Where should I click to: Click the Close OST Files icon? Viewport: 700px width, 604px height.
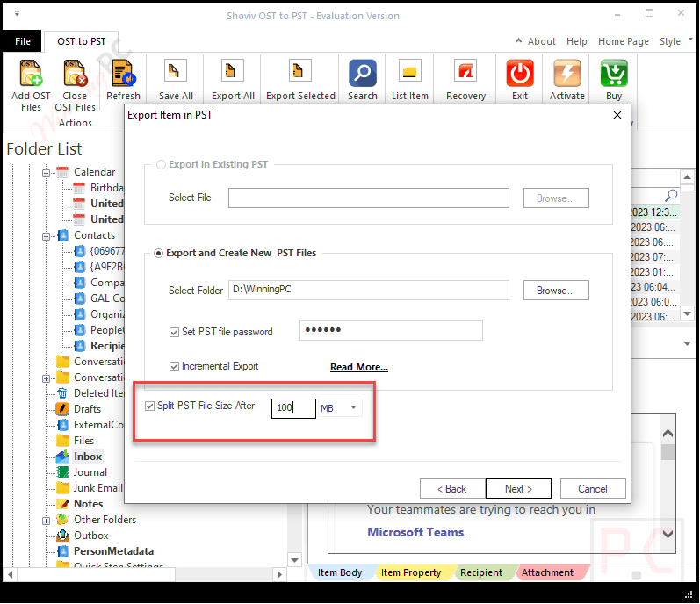point(75,74)
